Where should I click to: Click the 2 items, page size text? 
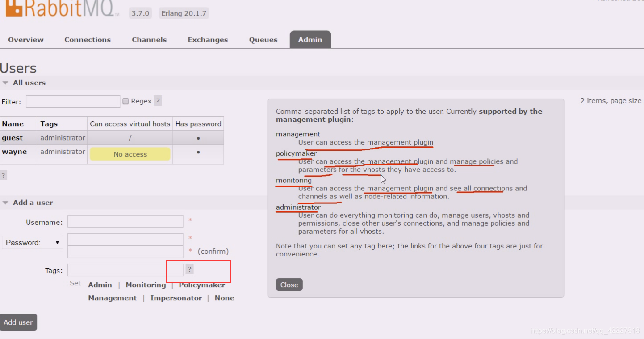click(x=611, y=101)
